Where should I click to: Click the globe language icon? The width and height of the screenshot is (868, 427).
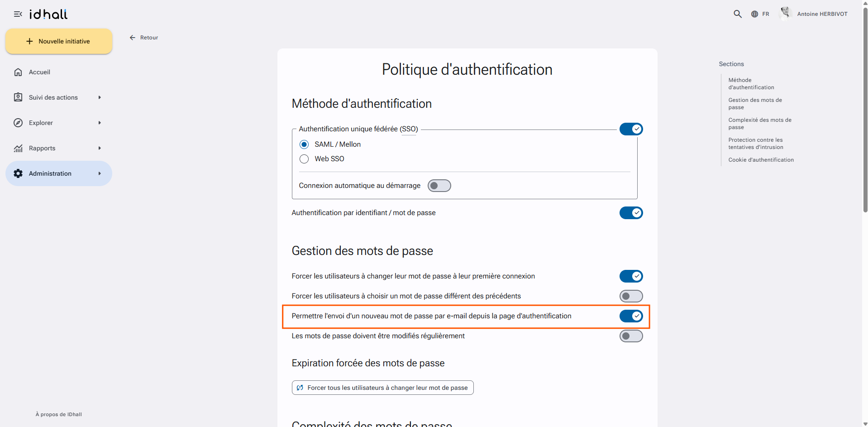coord(754,14)
